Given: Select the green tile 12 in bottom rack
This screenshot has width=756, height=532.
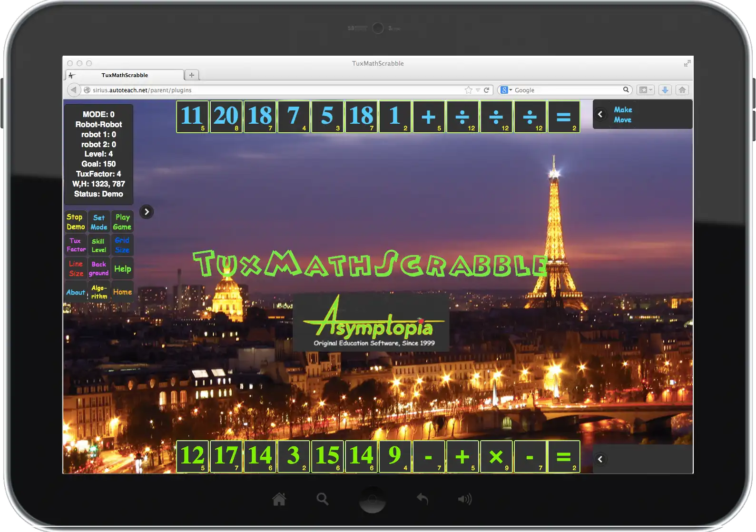Looking at the screenshot, I should (192, 456).
